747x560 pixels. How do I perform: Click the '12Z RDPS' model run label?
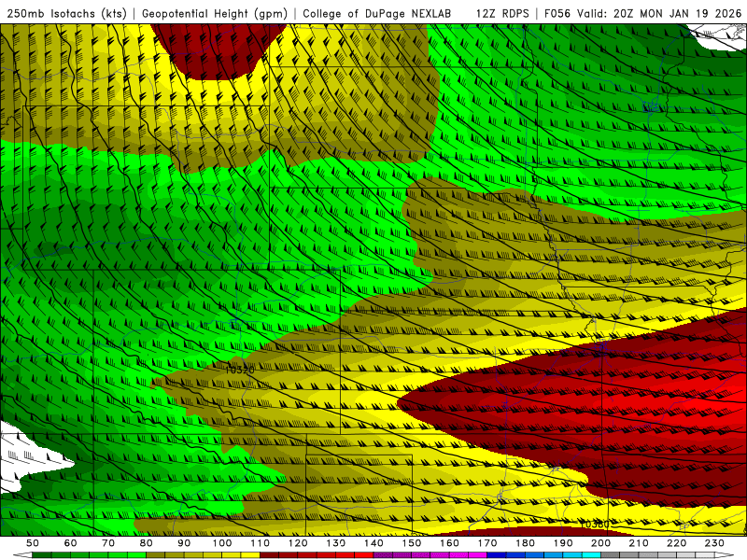(502, 13)
